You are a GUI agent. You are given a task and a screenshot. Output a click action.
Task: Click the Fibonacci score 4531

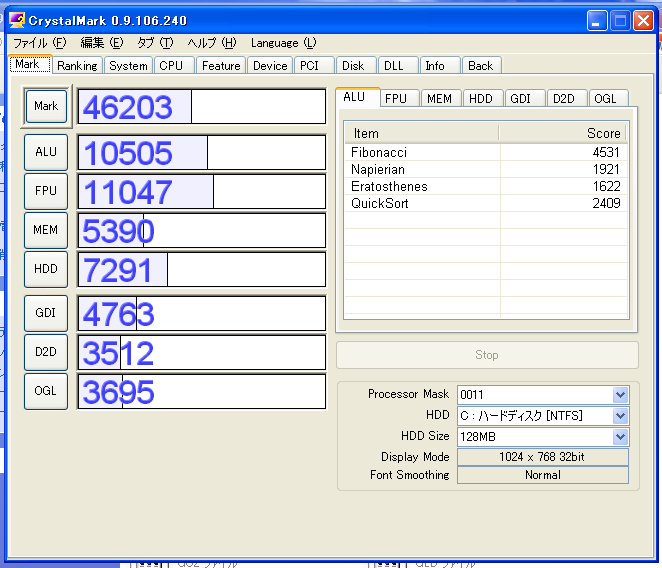click(606, 152)
